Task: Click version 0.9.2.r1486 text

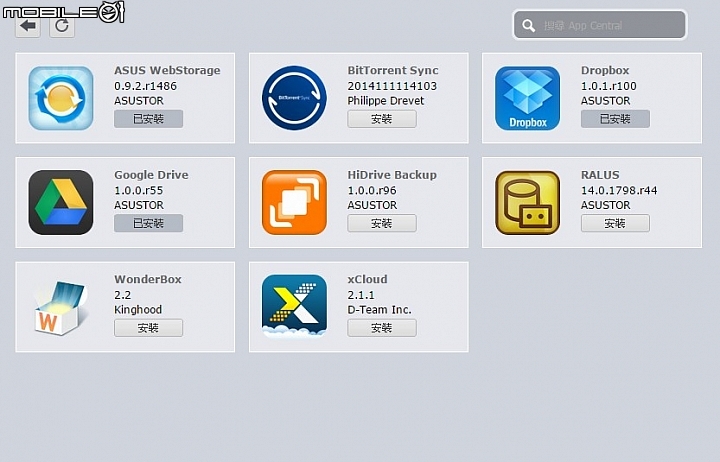Action: point(146,86)
